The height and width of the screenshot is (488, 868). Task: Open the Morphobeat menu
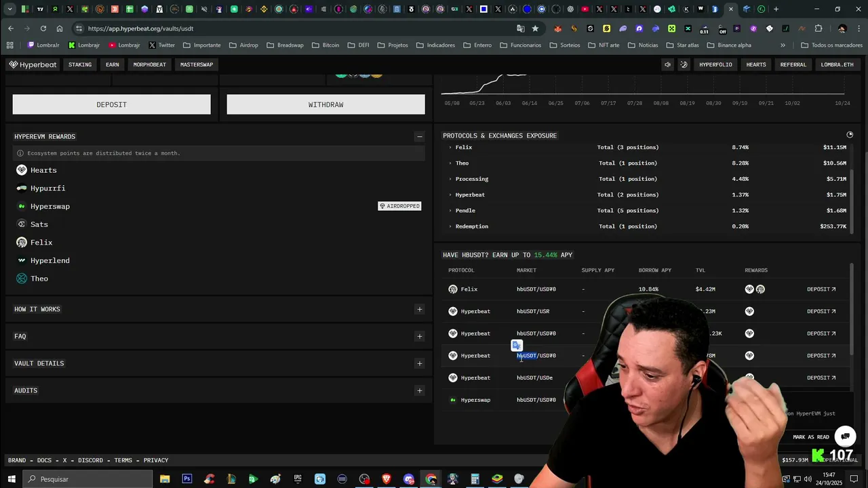(149, 64)
